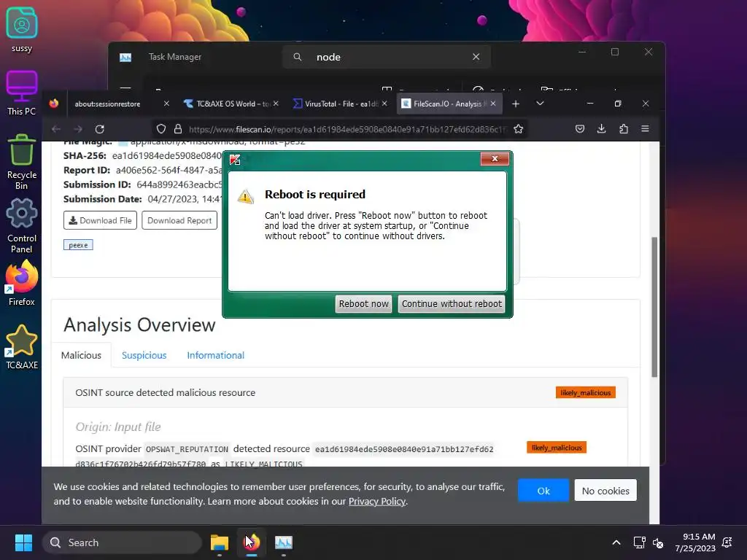Close the about:sessionrestore tab
This screenshot has height=560, width=747.
click(166, 104)
